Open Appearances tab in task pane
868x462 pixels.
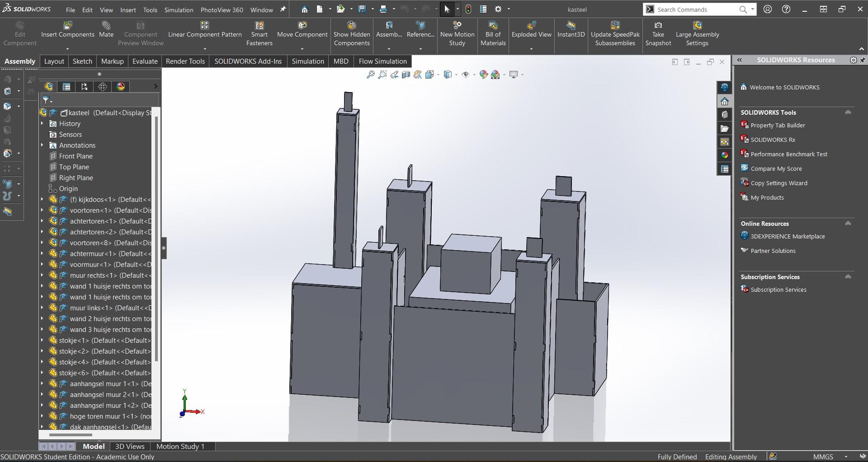724,155
